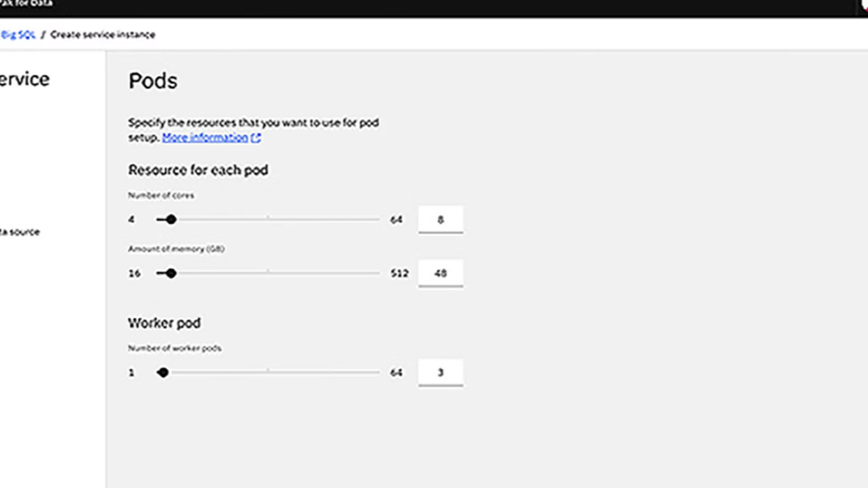Click the Number of cores slider handle
Image resolution: width=868 pixels, height=488 pixels.
pos(171,220)
